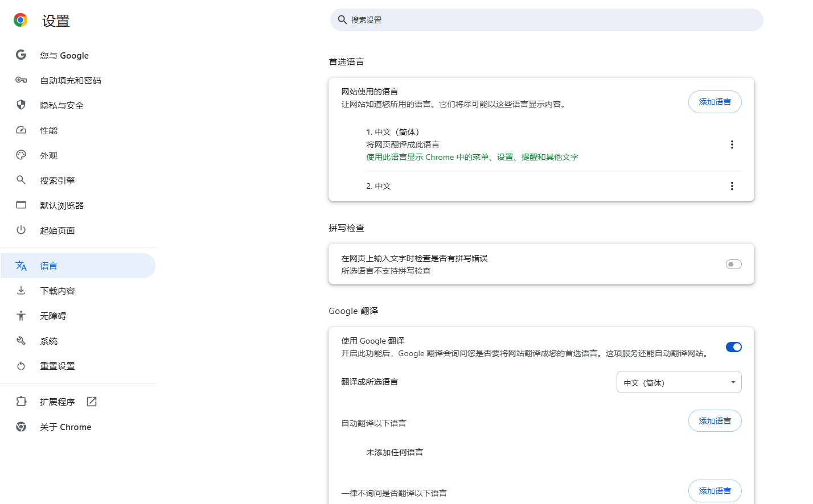Screen dimensions: 813x504
Task: Open more options for 中文（简体）
Action: [x=732, y=144]
